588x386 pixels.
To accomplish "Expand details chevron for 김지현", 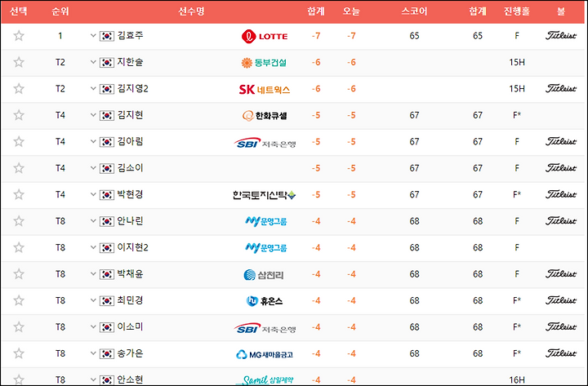I will click(93, 115).
